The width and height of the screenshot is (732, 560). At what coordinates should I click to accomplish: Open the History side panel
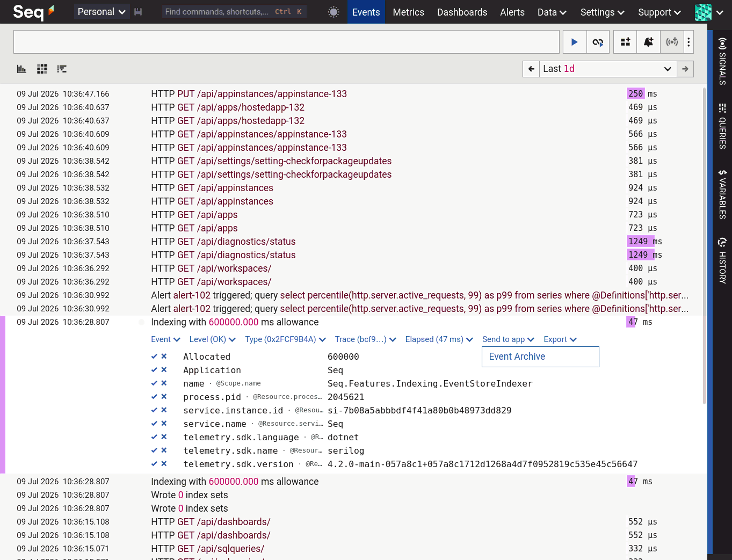(722, 260)
